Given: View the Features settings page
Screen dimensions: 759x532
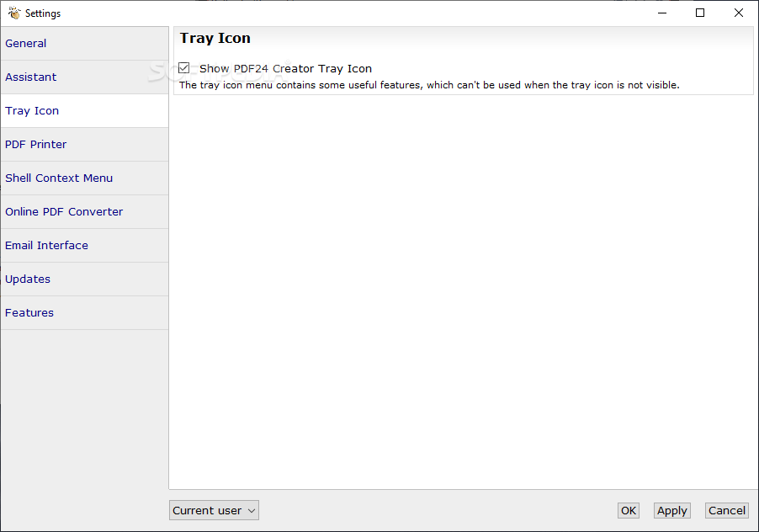Looking at the screenshot, I should coord(84,312).
